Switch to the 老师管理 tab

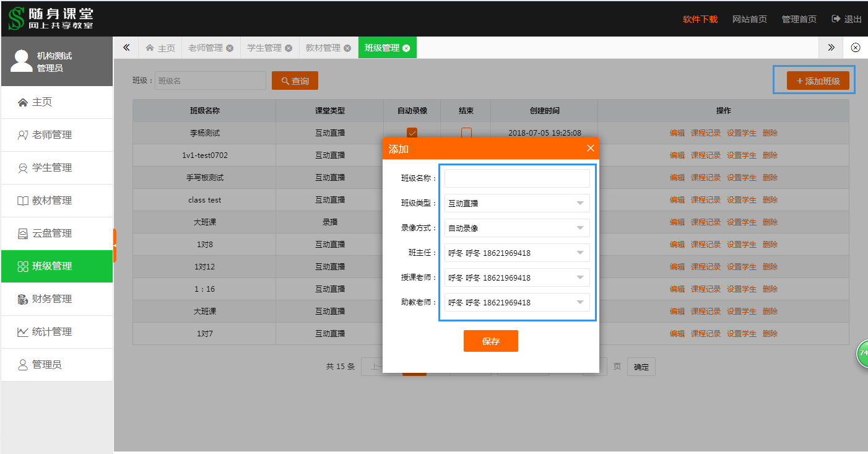point(205,48)
